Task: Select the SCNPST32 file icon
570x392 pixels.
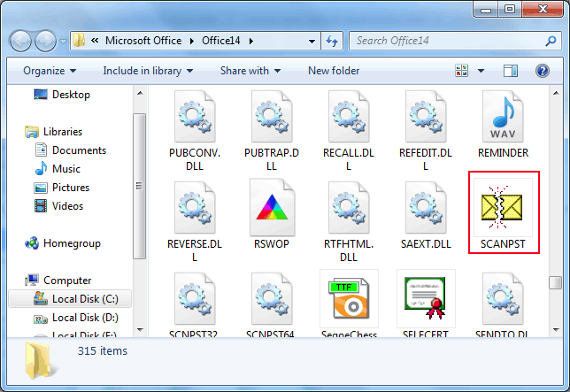Action: click(195, 298)
